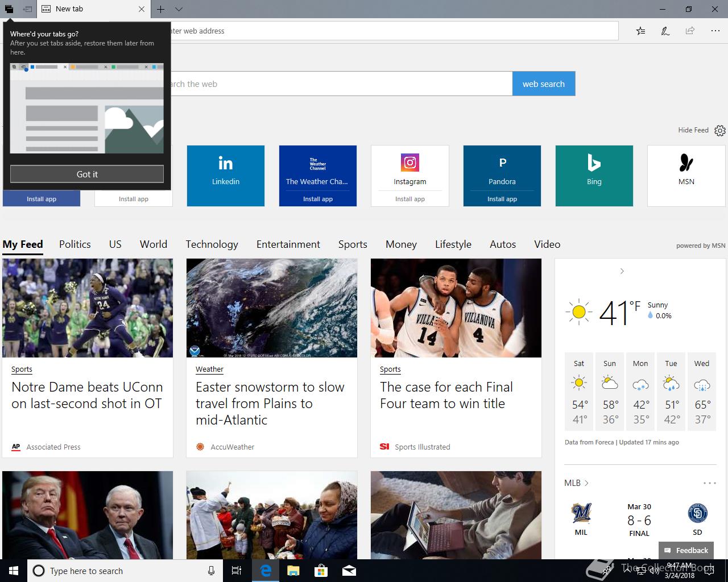Click laptop on couch article thumbnail
This screenshot has height=582, width=728.
coord(456,515)
